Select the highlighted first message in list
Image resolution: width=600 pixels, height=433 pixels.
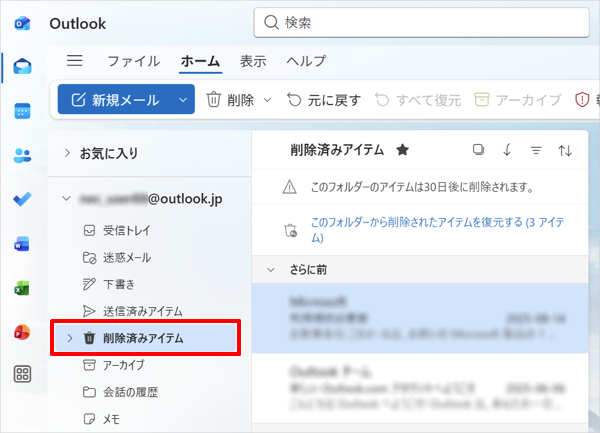[x=420, y=318]
